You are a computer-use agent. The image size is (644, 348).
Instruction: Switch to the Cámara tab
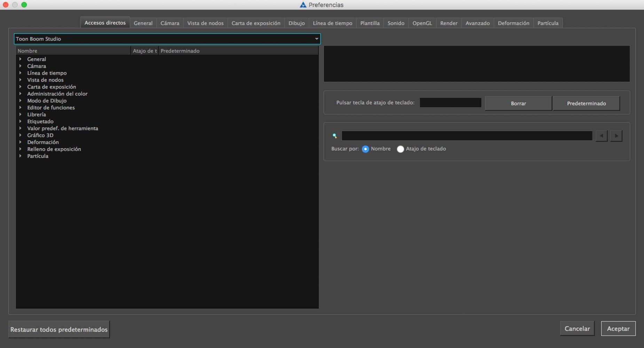pos(170,23)
